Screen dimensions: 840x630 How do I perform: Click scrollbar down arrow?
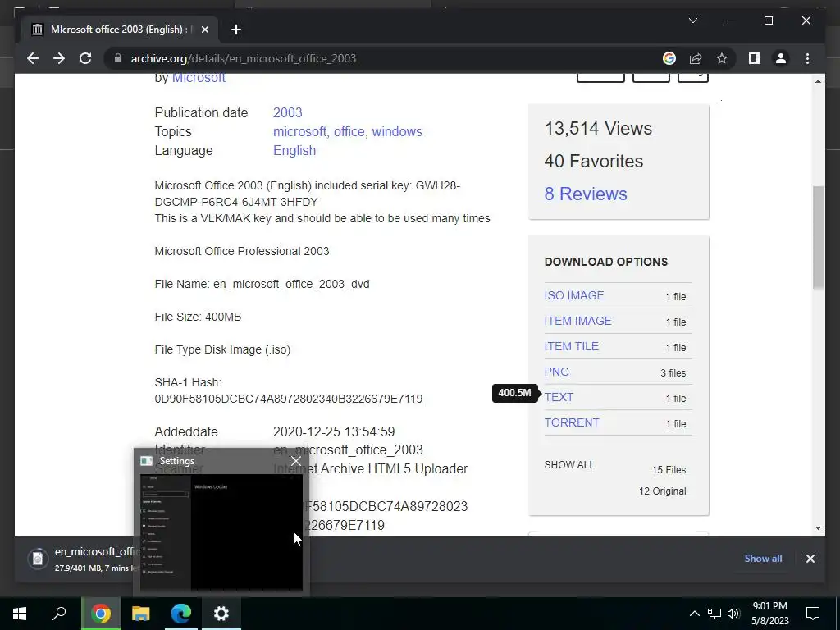818,528
